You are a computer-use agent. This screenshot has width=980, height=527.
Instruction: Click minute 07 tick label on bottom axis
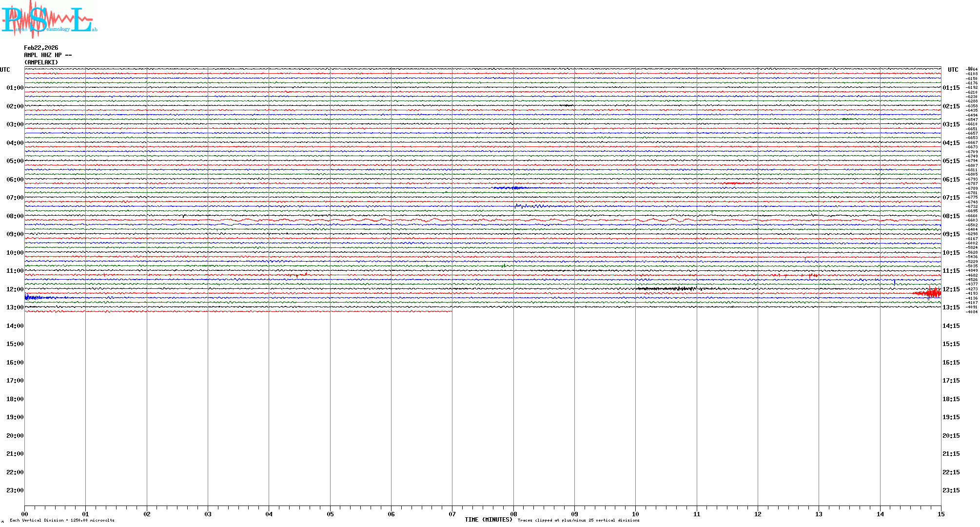(452, 514)
